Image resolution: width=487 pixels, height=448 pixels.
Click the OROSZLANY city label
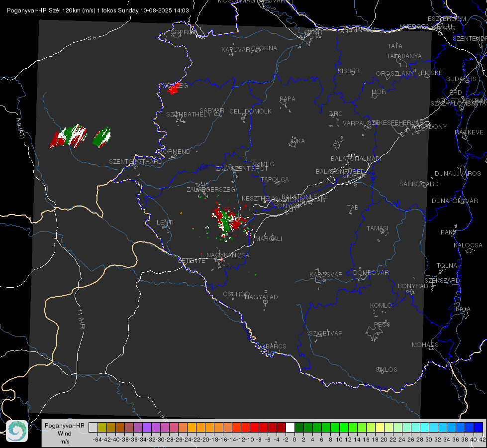(395, 74)
